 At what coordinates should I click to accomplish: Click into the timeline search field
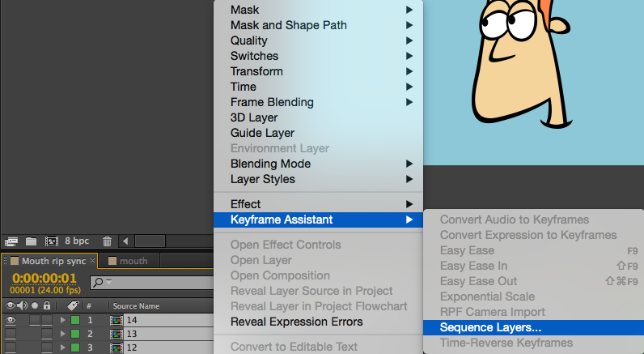[x=152, y=283]
